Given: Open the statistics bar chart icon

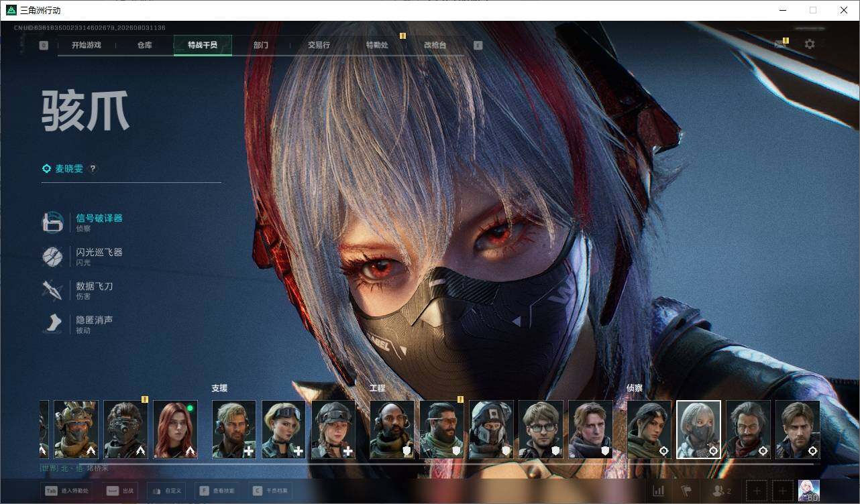Looking at the screenshot, I should (x=659, y=491).
